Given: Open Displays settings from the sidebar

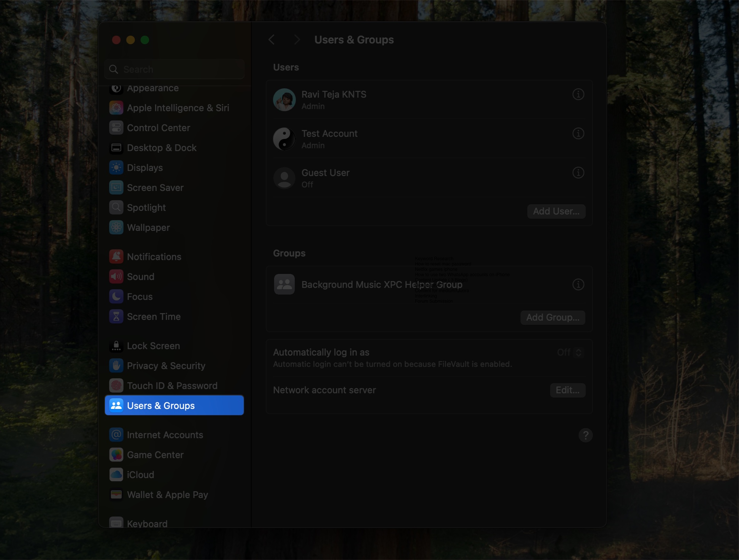Looking at the screenshot, I should pos(145,167).
